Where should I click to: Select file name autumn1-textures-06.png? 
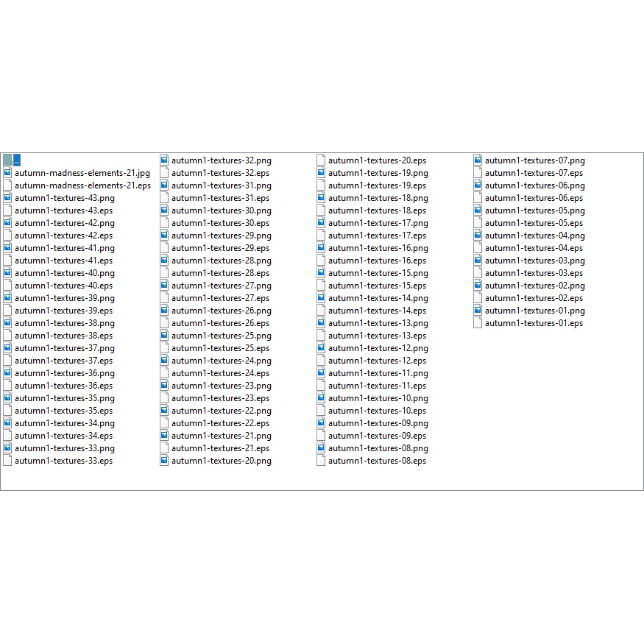point(535,185)
